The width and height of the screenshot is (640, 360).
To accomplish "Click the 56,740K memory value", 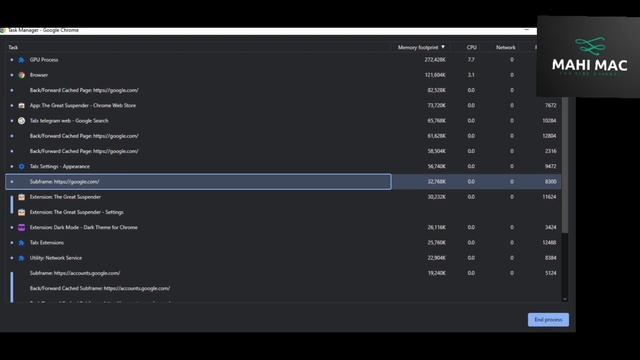I will 436,167.
